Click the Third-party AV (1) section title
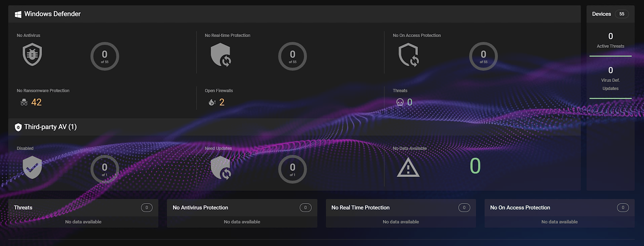 [x=50, y=127]
